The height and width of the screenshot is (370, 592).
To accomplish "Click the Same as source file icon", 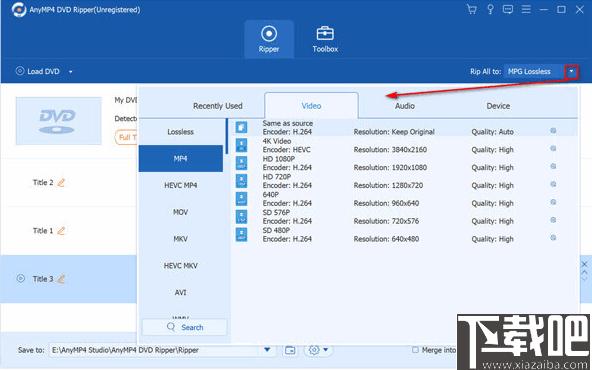I will (x=241, y=127).
